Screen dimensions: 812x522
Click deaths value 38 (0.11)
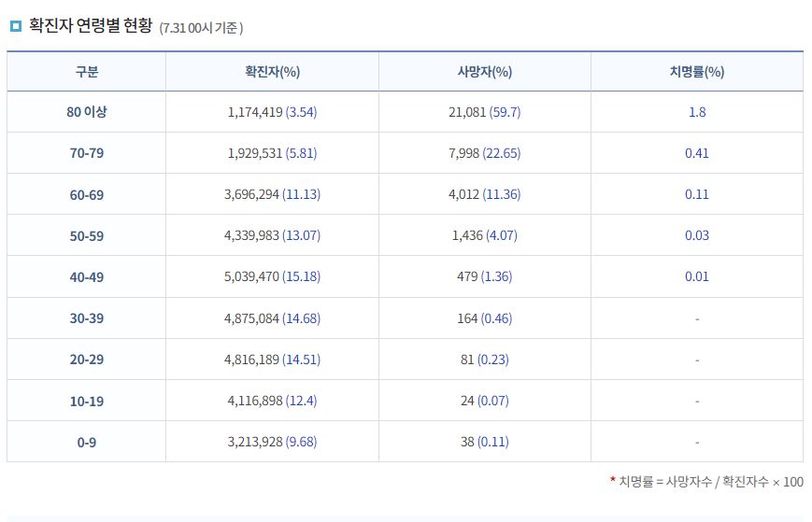[485, 442]
